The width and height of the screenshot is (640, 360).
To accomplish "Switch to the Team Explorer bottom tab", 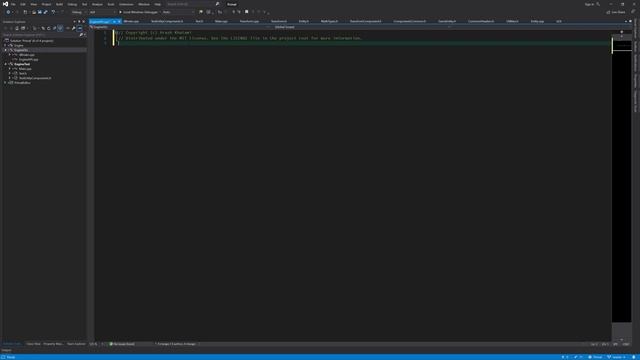I will [76, 344].
